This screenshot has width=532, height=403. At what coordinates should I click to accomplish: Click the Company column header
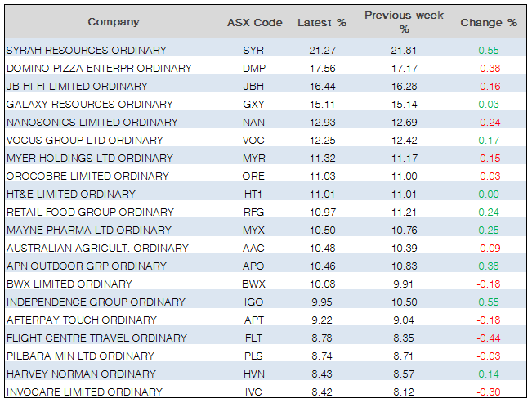tap(114, 22)
